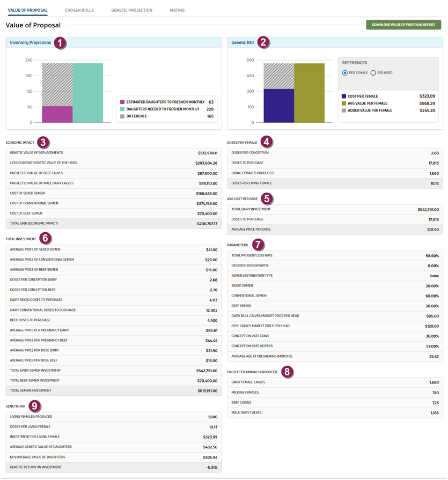Click numbered callout 2 beside Genetic ROI
This screenshot has height=480, width=448.
[263, 43]
